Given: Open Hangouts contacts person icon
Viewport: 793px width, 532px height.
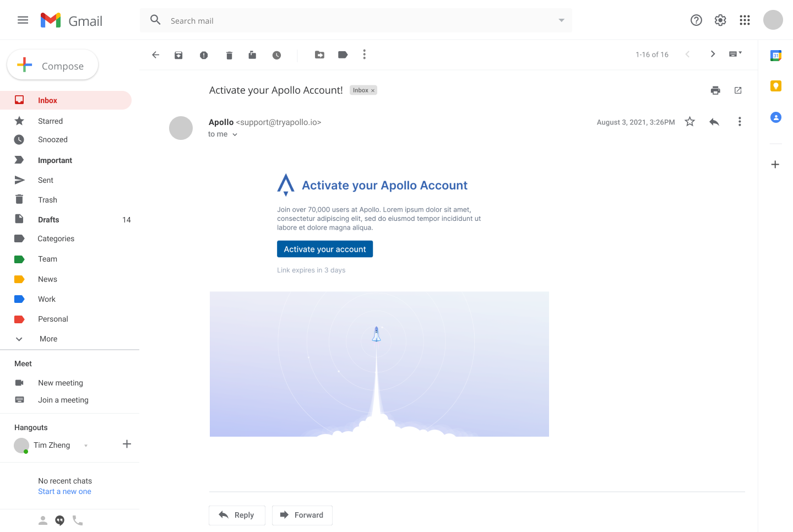Looking at the screenshot, I should tap(43, 520).
